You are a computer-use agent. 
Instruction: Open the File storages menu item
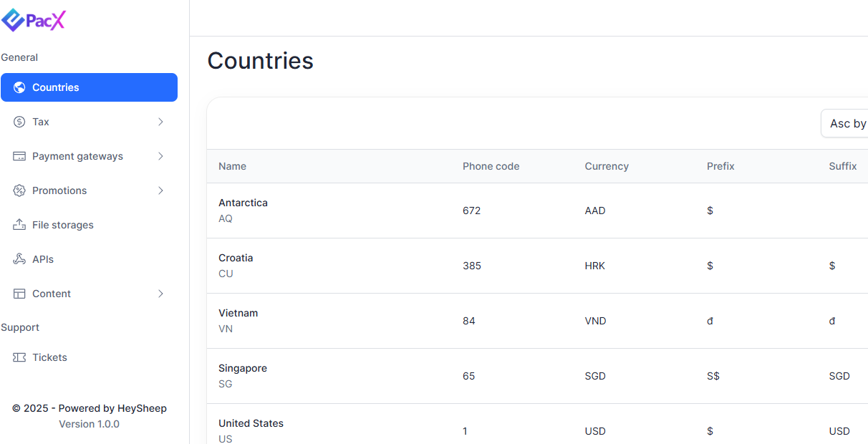tap(63, 225)
